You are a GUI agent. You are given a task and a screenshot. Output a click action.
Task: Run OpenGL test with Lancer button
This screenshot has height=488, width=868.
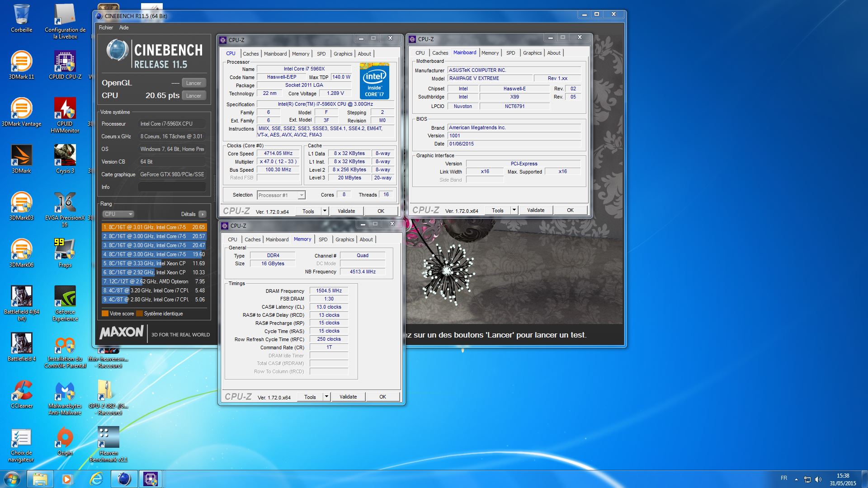tap(194, 83)
